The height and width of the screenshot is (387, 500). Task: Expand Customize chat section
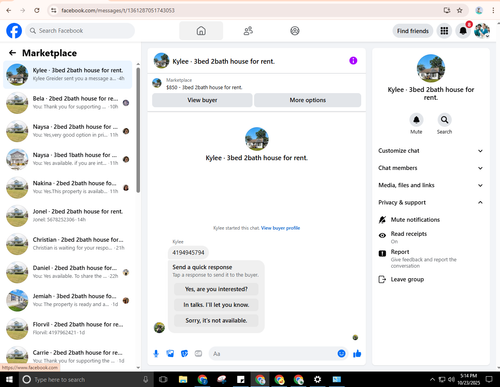coord(430,151)
